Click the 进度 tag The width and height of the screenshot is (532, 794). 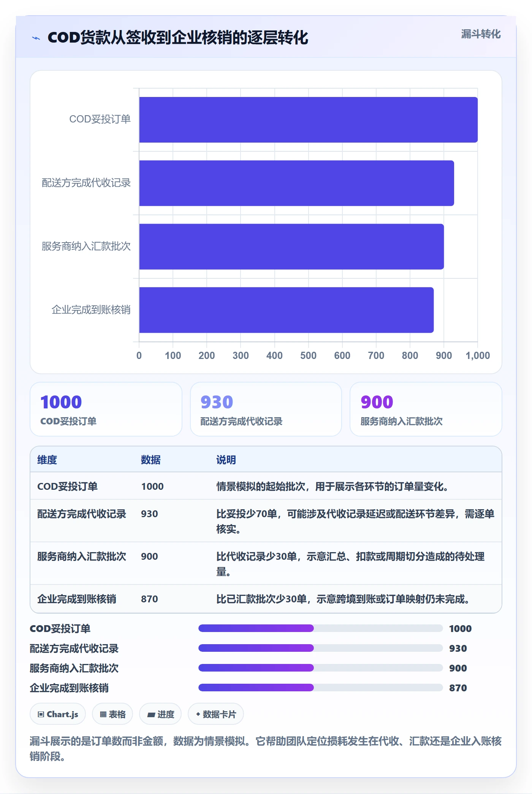pos(160,714)
